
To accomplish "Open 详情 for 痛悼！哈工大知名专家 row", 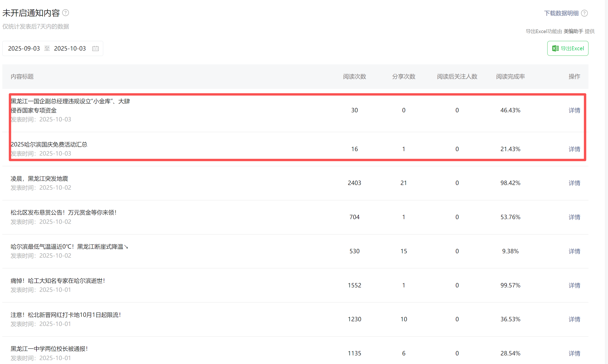I will coord(574,285).
